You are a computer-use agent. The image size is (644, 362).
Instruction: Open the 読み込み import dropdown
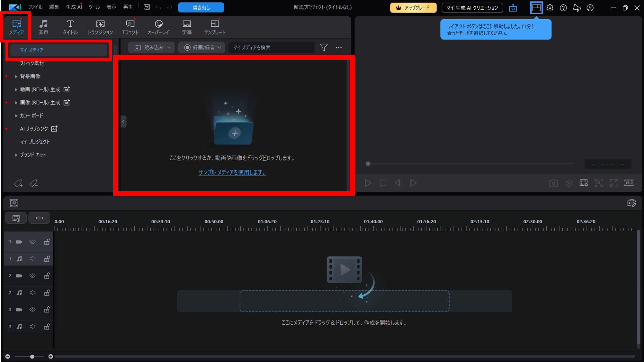[152, 48]
